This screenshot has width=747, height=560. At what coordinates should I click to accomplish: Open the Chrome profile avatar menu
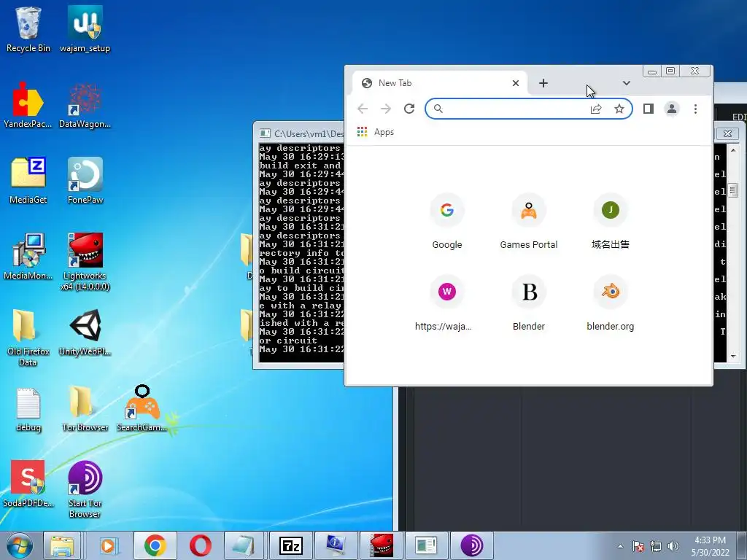[672, 109]
